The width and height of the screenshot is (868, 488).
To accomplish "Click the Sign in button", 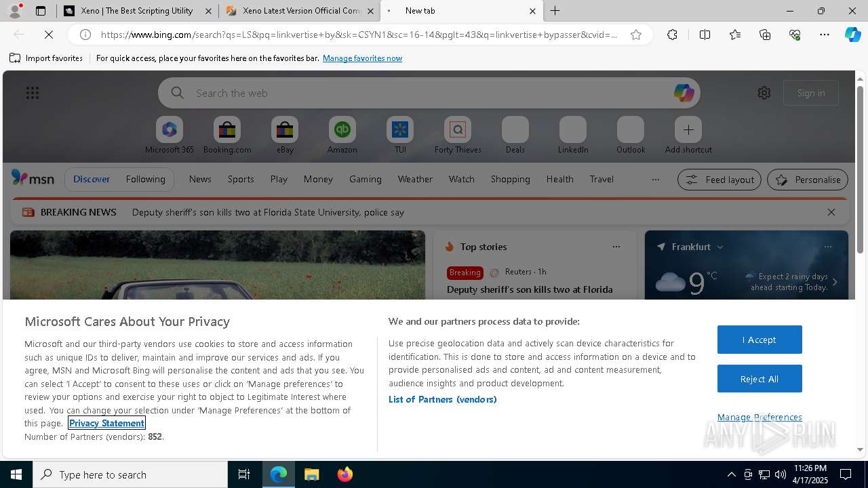I will coord(811,93).
